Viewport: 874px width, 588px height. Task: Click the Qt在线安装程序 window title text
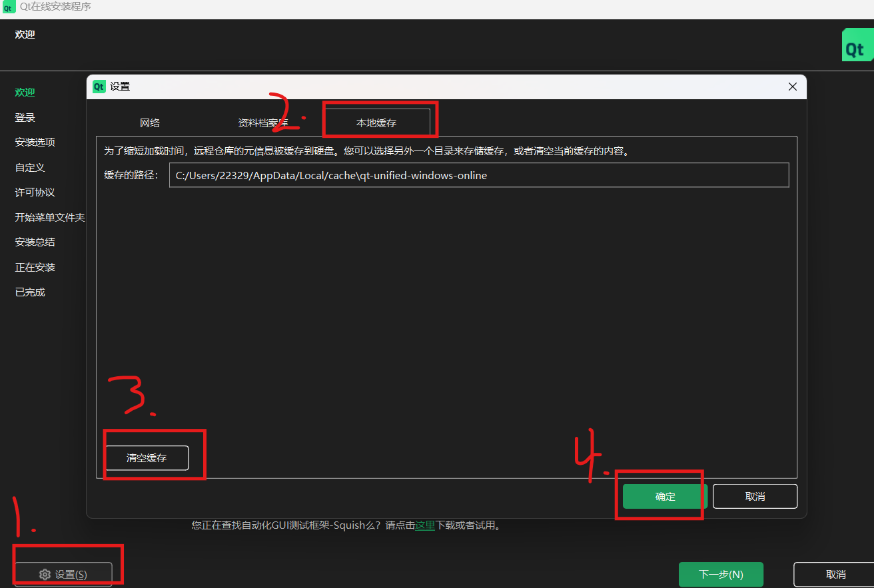pos(56,7)
